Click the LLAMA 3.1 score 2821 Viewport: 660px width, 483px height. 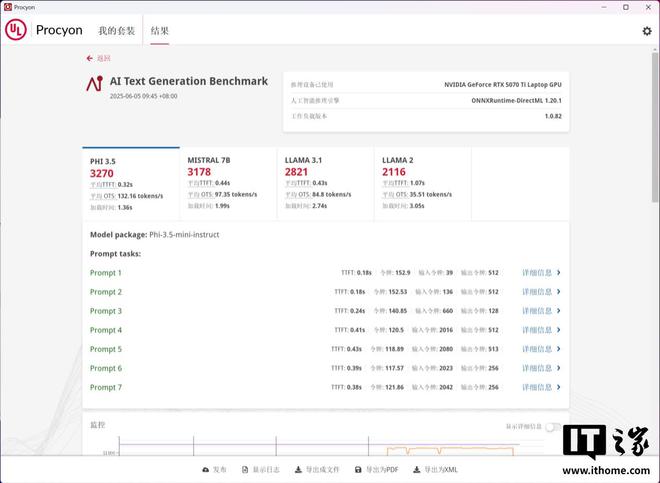[296, 172]
